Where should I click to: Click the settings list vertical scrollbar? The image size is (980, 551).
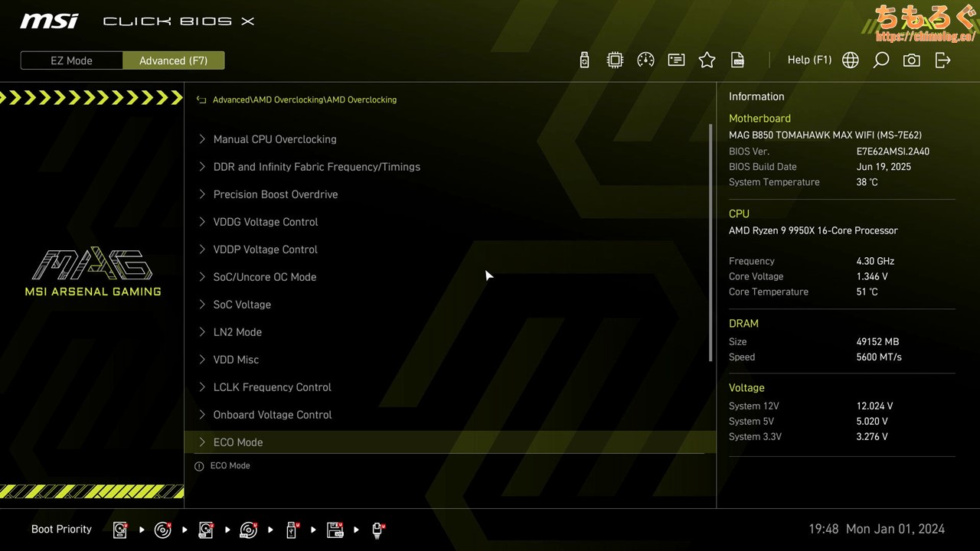point(711,245)
